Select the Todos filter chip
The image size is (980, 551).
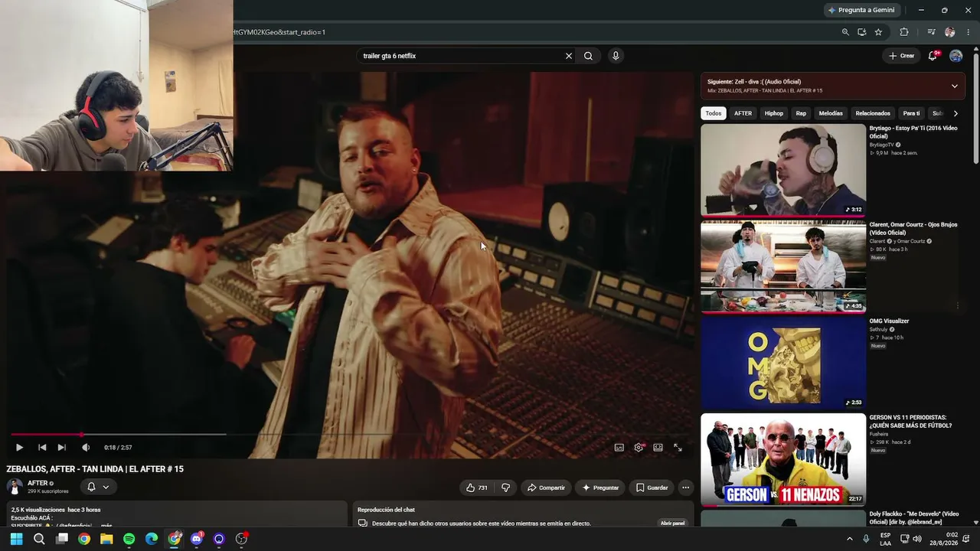pyautogui.click(x=714, y=113)
